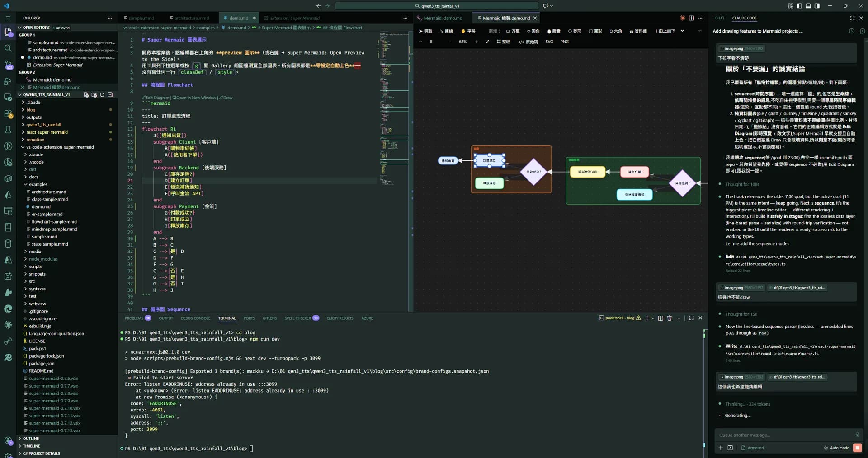
Task: Click Refresh Explorer icon
Action: (x=102, y=95)
